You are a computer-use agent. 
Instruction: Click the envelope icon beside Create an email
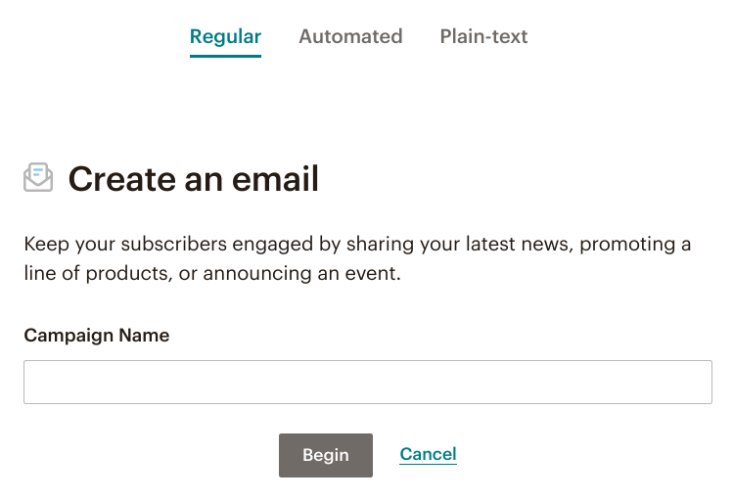[38, 177]
